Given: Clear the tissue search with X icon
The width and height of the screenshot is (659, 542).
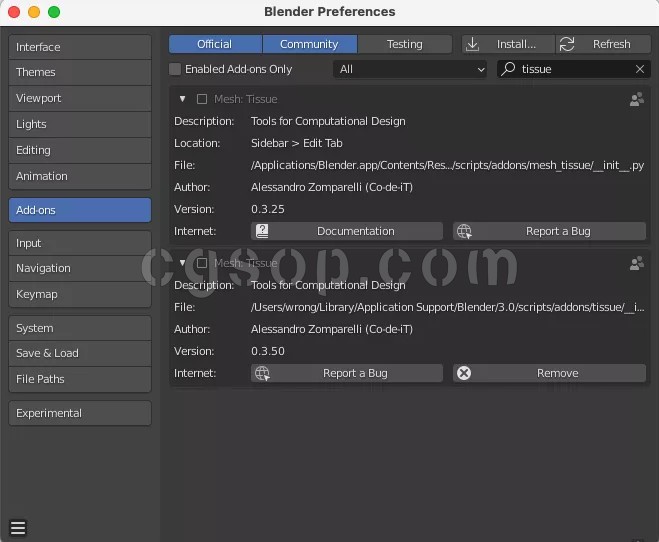Looking at the screenshot, I should [640, 69].
